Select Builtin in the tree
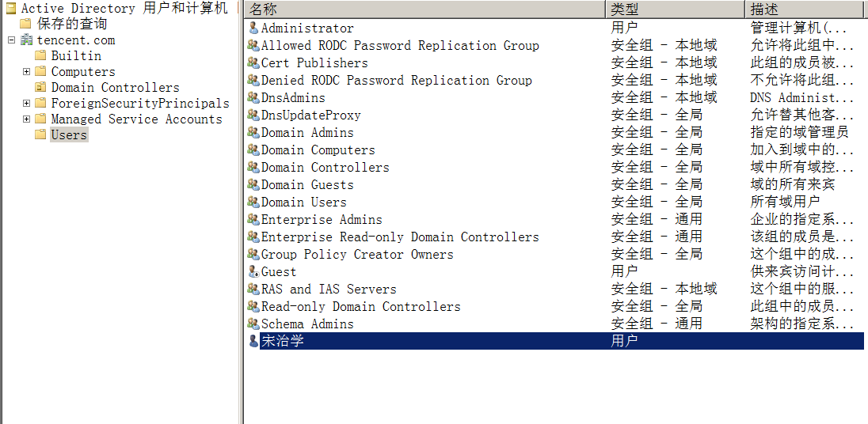Viewport: 868px width, 424px height. [76, 56]
